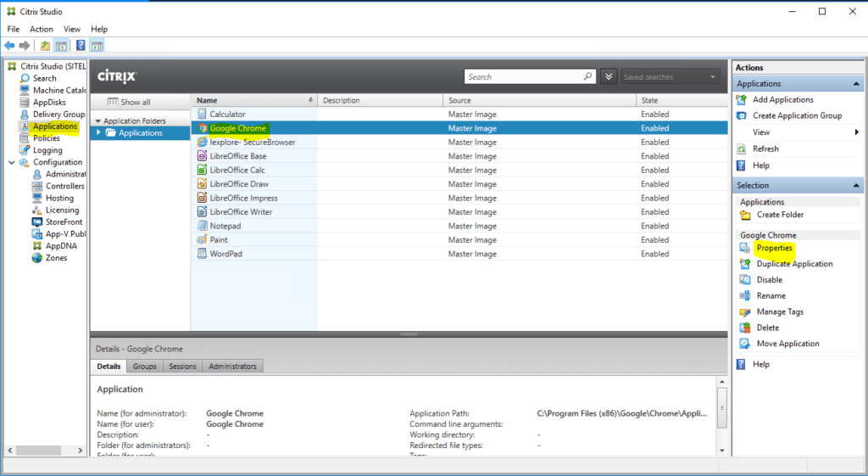This screenshot has width=868, height=476.
Task: Open Hosting node
Action: coord(59,198)
